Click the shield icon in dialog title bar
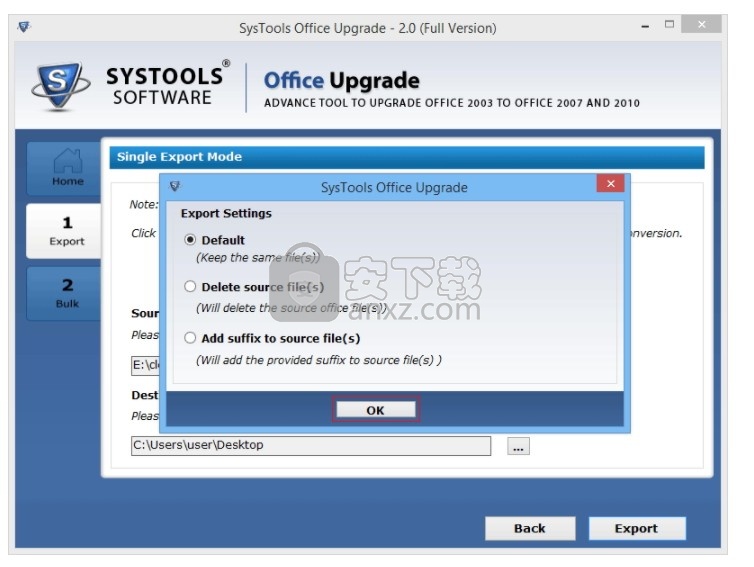The image size is (754, 567). 175,186
